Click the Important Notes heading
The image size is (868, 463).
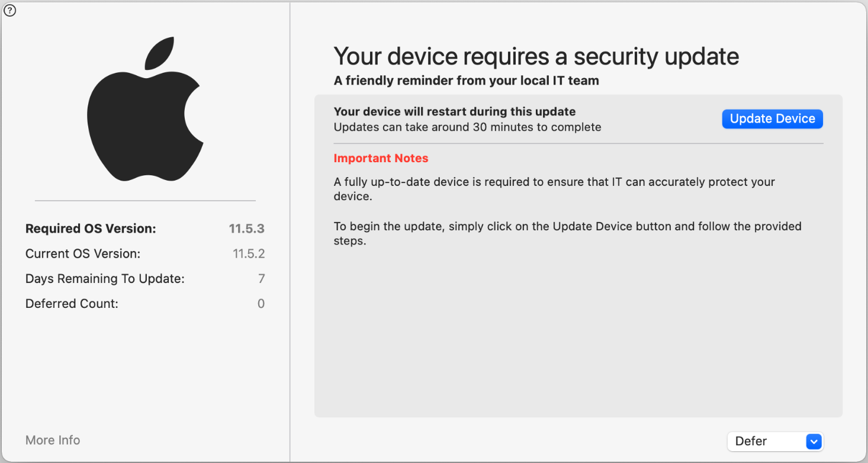tap(381, 158)
